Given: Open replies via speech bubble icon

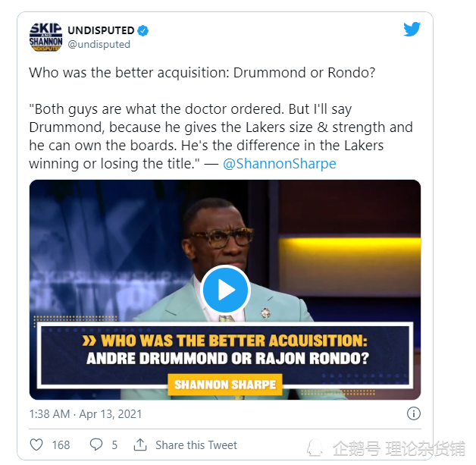Looking at the screenshot, I should coord(96,445).
